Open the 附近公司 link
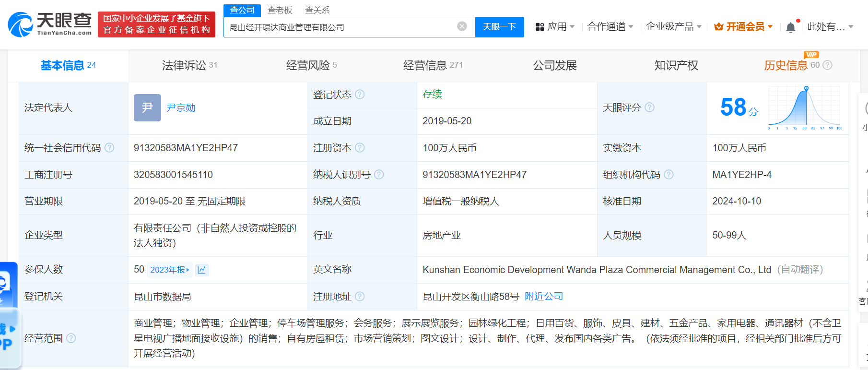This screenshot has width=868, height=370. (x=544, y=297)
